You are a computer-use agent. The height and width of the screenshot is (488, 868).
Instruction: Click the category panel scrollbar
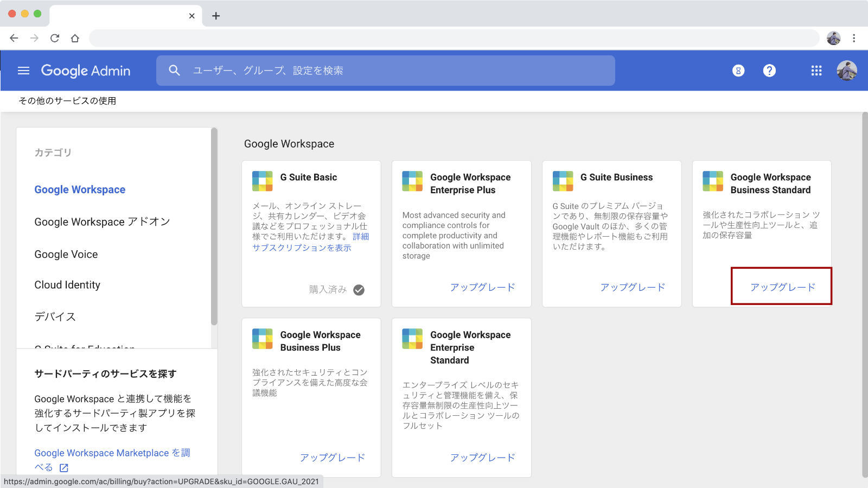coord(214,226)
